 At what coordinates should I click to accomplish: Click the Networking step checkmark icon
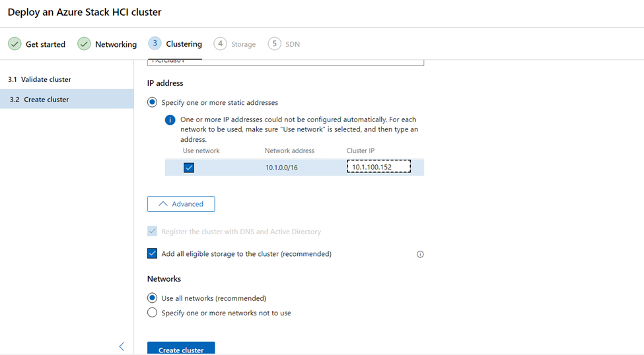(84, 44)
